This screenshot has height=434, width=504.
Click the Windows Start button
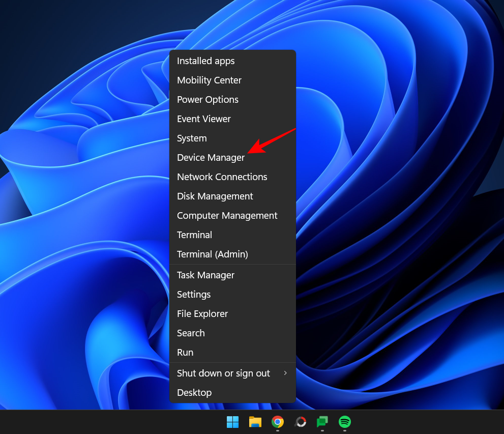point(232,422)
